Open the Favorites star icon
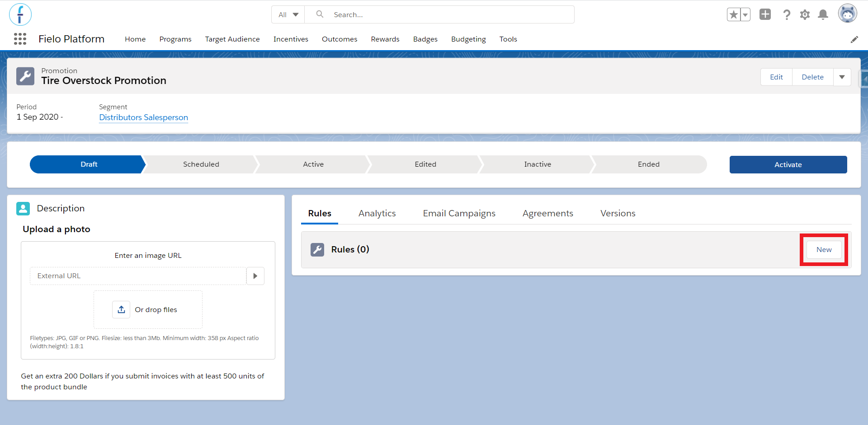Image resolution: width=868 pixels, height=425 pixels. point(733,14)
